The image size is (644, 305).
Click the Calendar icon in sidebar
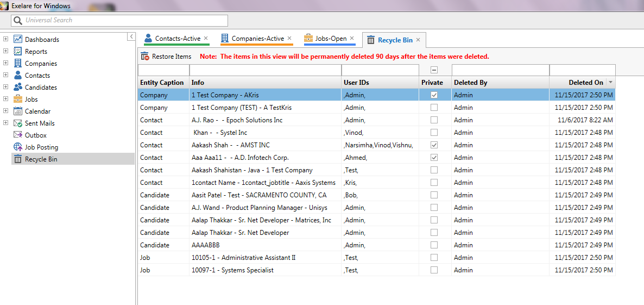(18, 110)
